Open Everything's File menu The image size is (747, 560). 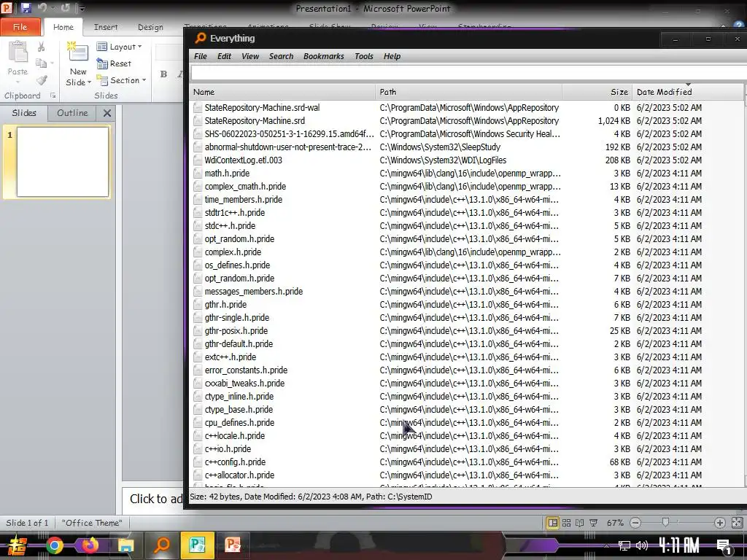pyautogui.click(x=201, y=56)
